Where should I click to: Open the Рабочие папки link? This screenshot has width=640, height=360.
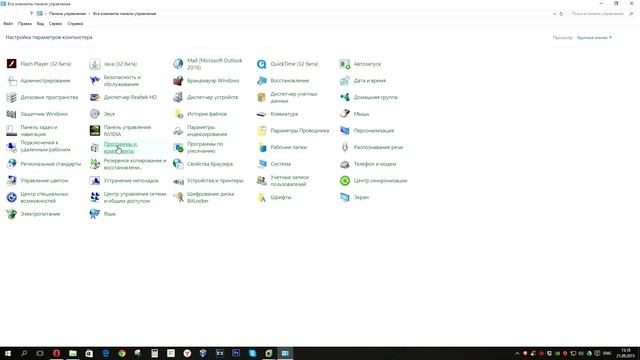pos(288,147)
